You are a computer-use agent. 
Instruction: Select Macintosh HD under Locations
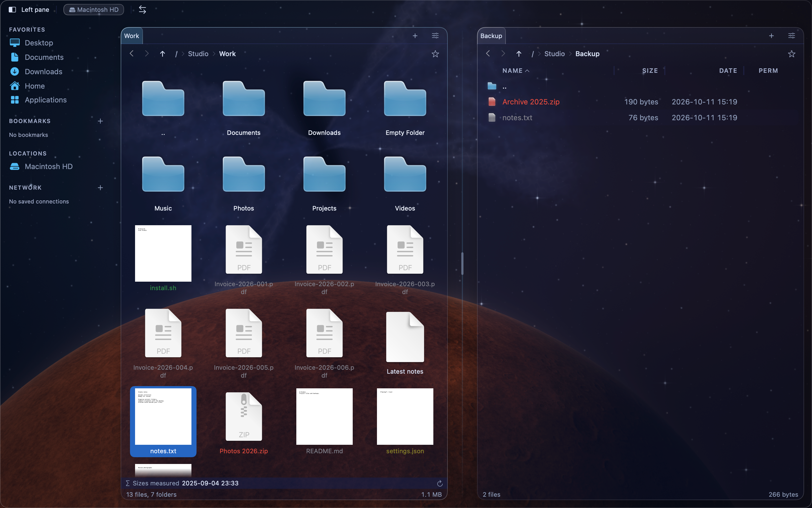(41, 166)
